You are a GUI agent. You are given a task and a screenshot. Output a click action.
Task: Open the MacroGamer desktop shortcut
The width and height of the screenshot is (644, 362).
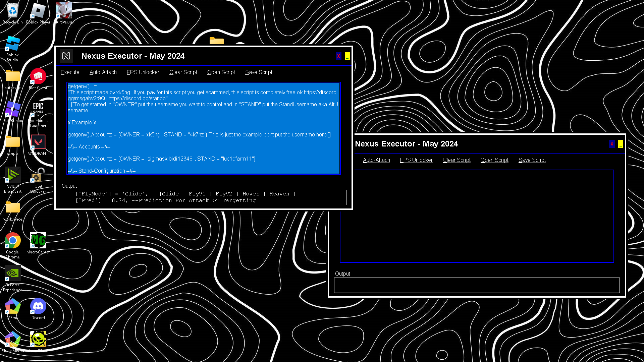click(x=38, y=241)
